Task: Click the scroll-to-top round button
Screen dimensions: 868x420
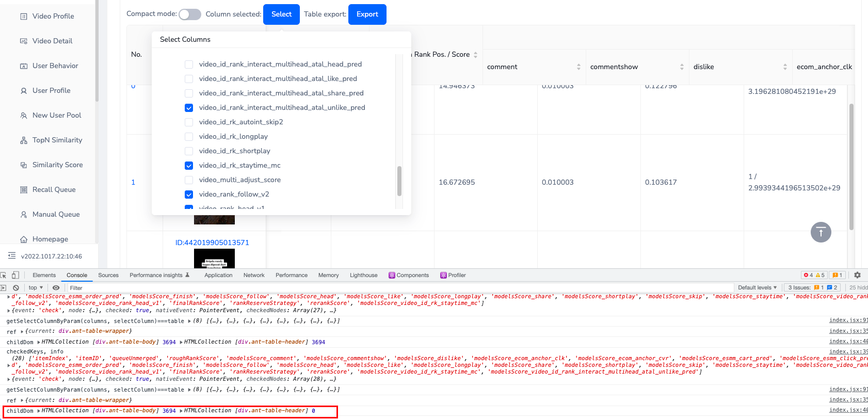Action: click(821, 232)
